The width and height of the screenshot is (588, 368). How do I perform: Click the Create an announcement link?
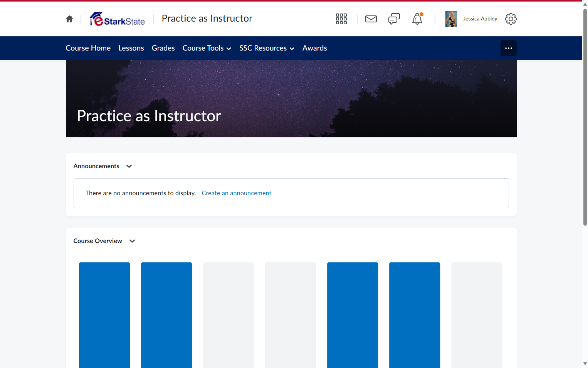tap(237, 193)
